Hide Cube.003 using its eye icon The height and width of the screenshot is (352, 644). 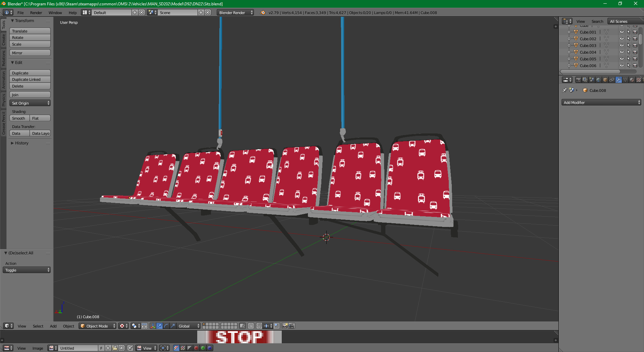point(622,46)
